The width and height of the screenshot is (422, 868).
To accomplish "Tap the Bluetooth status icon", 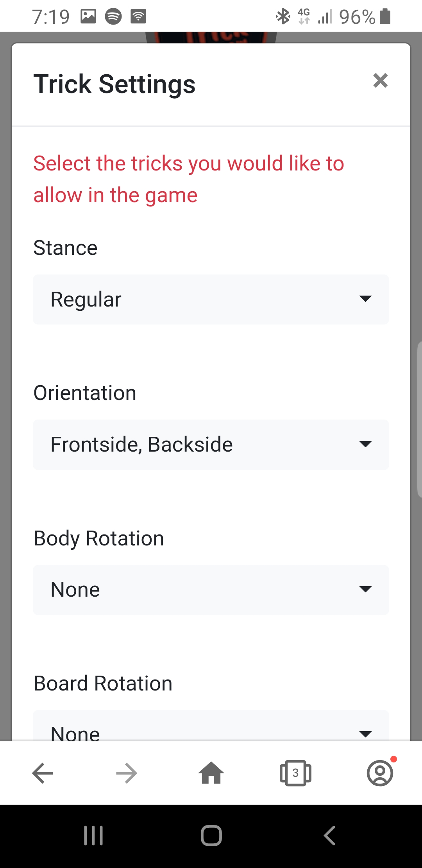I will pyautogui.click(x=283, y=16).
